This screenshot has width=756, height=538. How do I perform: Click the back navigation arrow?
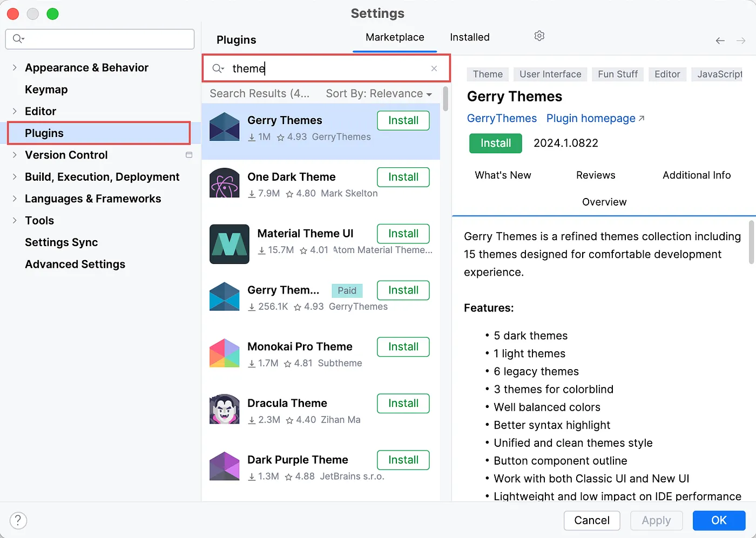tap(720, 40)
